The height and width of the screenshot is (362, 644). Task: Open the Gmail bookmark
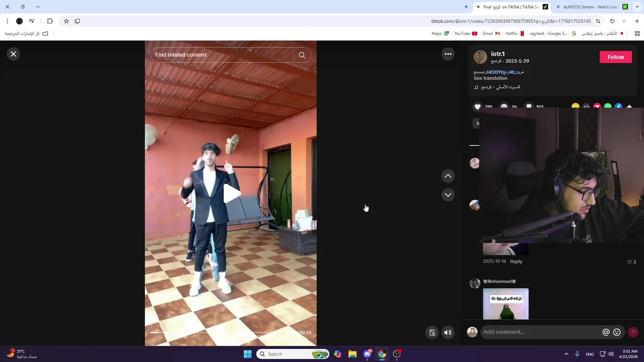[x=491, y=34]
